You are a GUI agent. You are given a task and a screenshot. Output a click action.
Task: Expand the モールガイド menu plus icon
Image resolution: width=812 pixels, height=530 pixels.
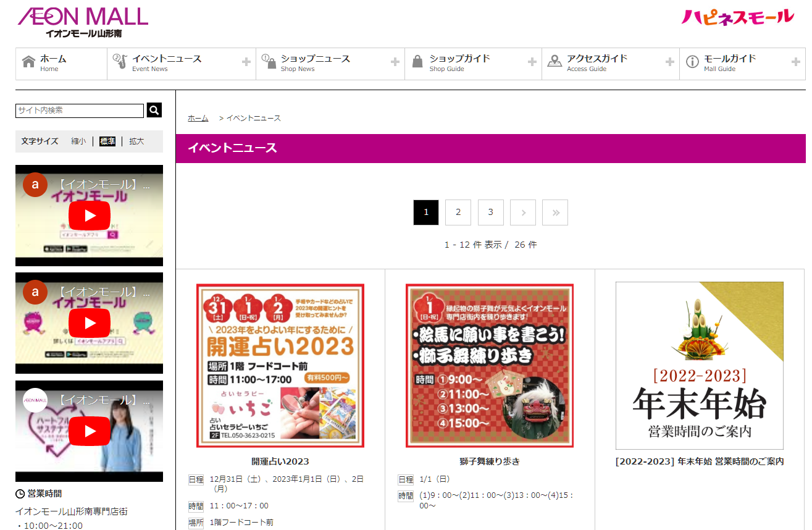pos(796,62)
